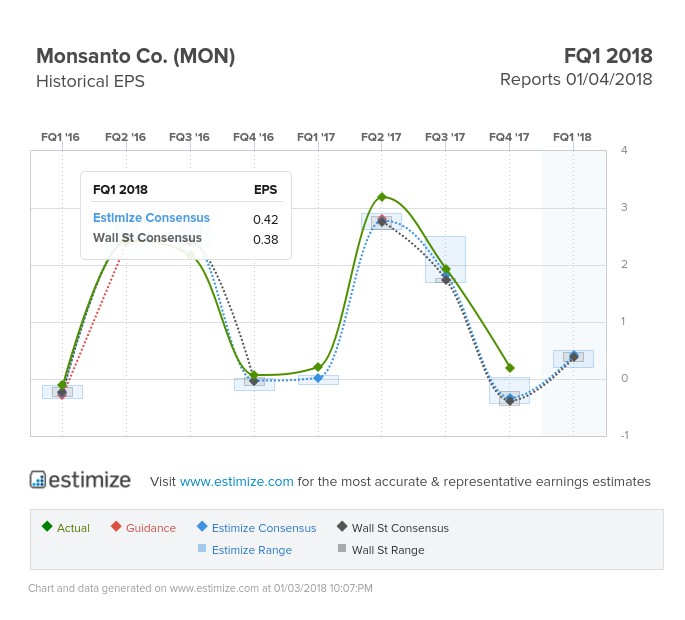This screenshot has height=620, width=685.
Task: Click the FQ1 '17 green Actual data point
Action: point(318,367)
